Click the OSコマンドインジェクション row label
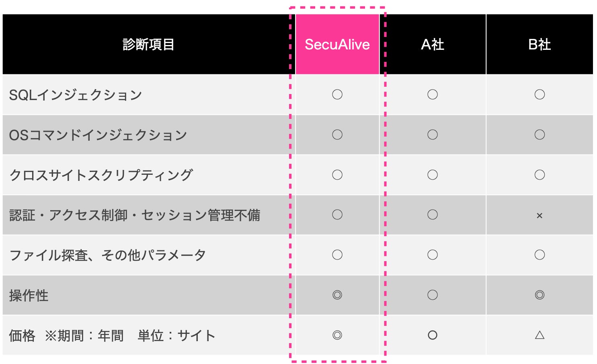 pyautogui.click(x=98, y=135)
